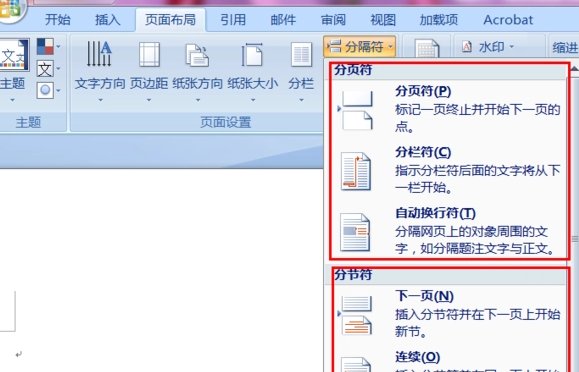579x372 pixels.
Task: Click description text 指示分栏符后面的文字
Action: pos(477,179)
